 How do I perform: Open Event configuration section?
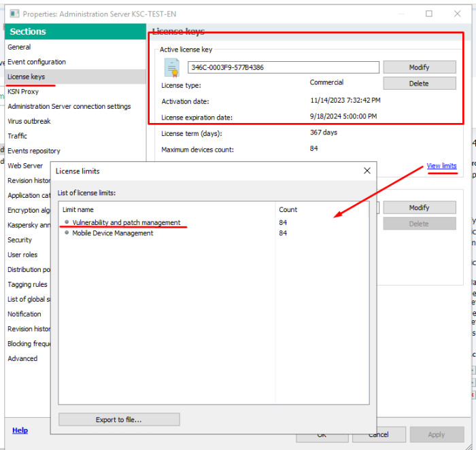37,62
